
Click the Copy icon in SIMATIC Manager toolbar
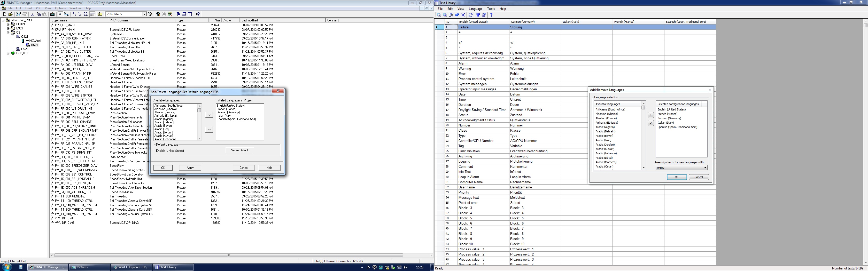[x=38, y=14]
